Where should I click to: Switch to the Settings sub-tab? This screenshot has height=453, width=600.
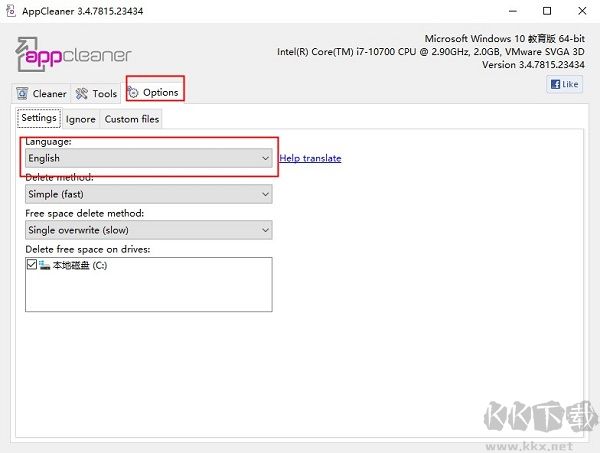click(39, 118)
